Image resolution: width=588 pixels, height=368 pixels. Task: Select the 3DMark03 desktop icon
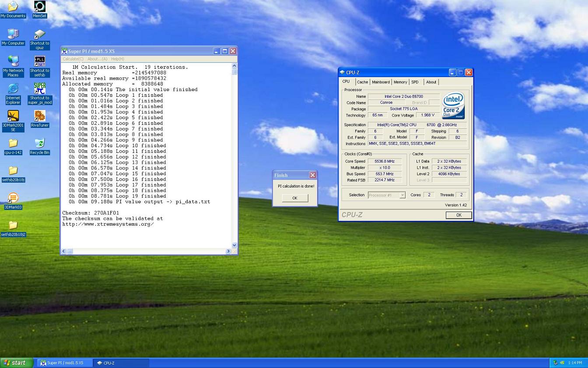pyautogui.click(x=13, y=198)
